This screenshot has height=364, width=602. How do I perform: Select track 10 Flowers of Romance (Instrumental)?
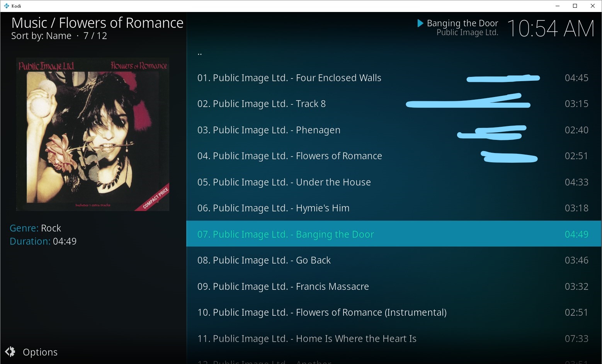click(394, 312)
